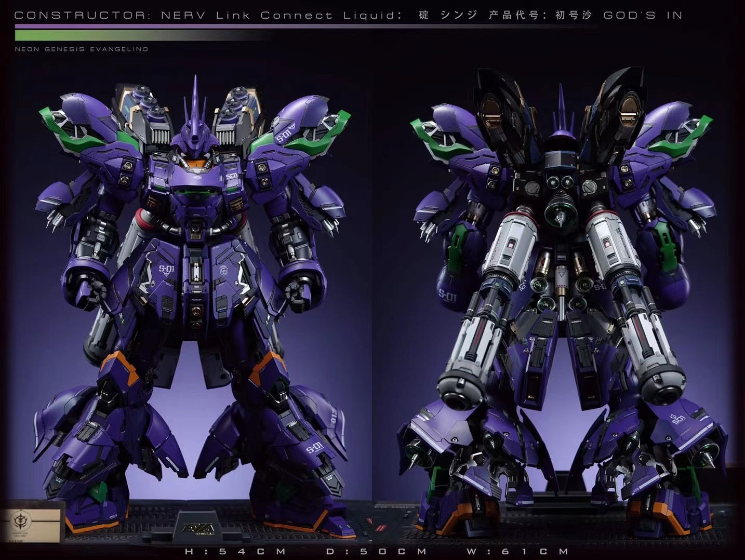The image size is (745, 560).
Task: Click the green gradient bar under the header
Action: coord(140,35)
